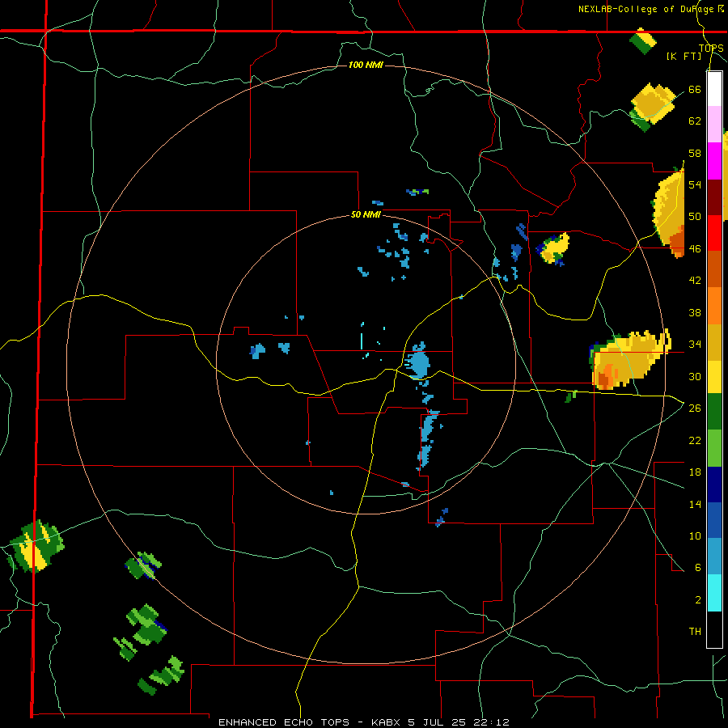728x728 pixels.
Task: Click the legend value 54
Action: coord(695,184)
